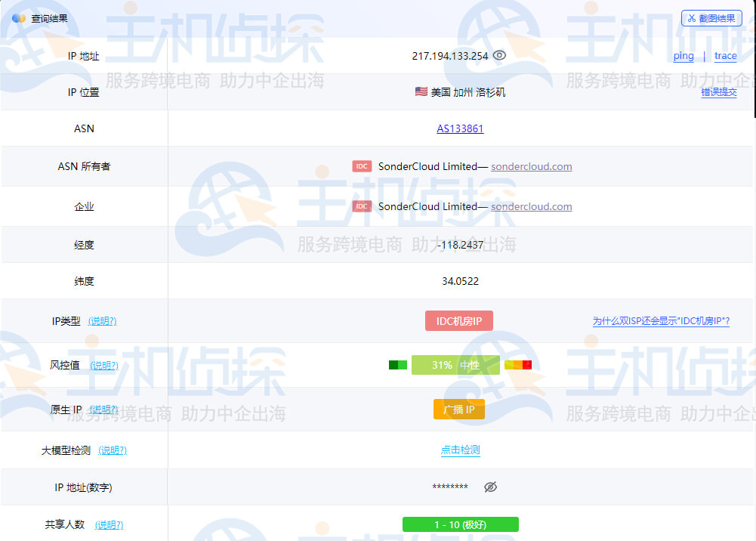Open the 共享人数 说明 help link

(108, 524)
